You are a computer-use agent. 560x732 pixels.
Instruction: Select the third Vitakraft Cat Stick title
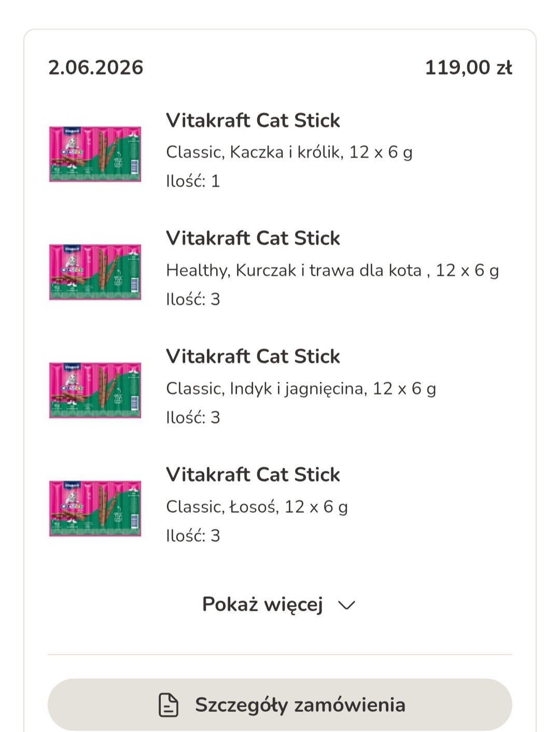(253, 357)
